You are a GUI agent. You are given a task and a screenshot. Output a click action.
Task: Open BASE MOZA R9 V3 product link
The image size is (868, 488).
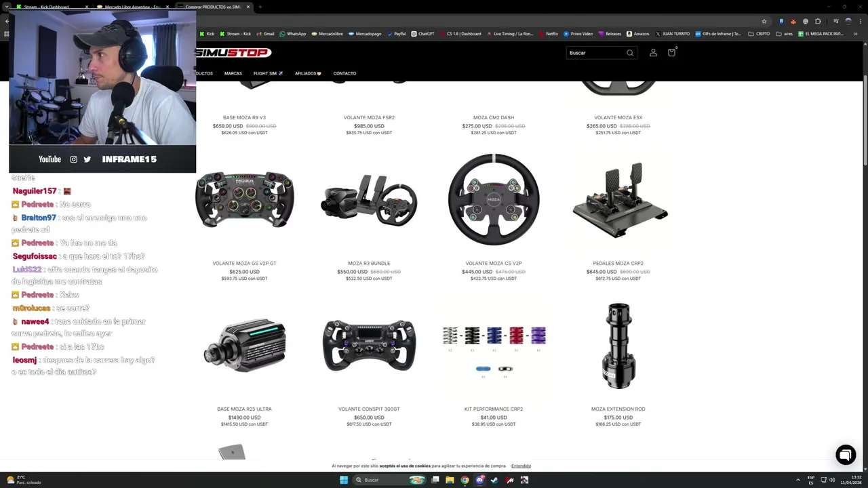tap(244, 117)
